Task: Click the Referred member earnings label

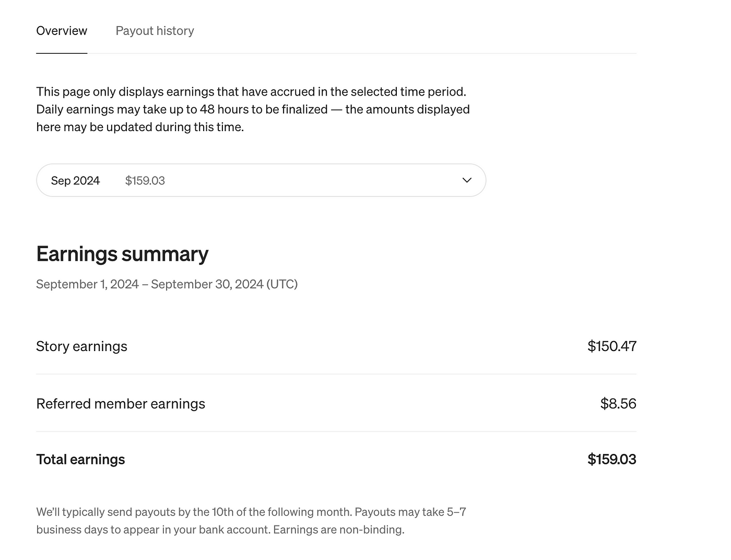Action: coord(121,404)
